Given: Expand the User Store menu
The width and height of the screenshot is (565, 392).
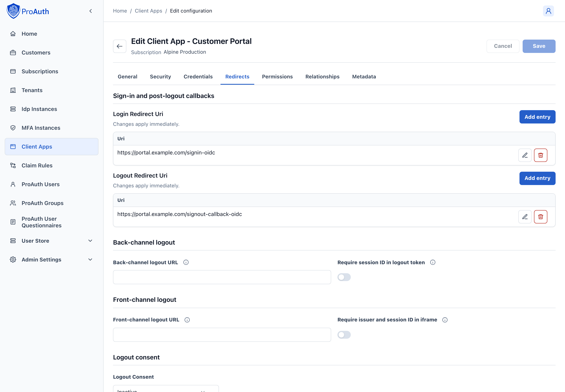Looking at the screenshot, I should [x=52, y=241].
